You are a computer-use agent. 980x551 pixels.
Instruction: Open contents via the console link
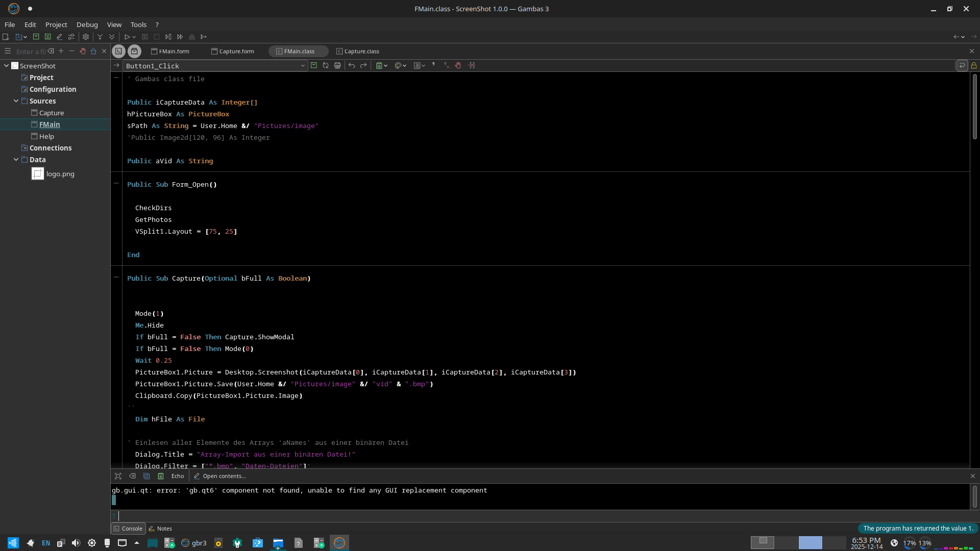[223, 476]
